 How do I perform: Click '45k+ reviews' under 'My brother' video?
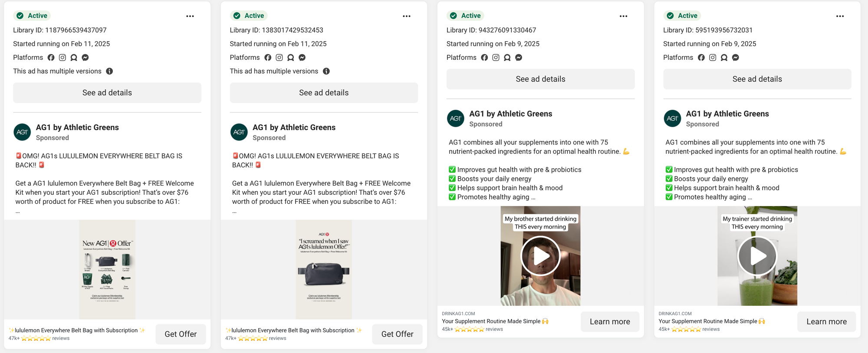472,329
